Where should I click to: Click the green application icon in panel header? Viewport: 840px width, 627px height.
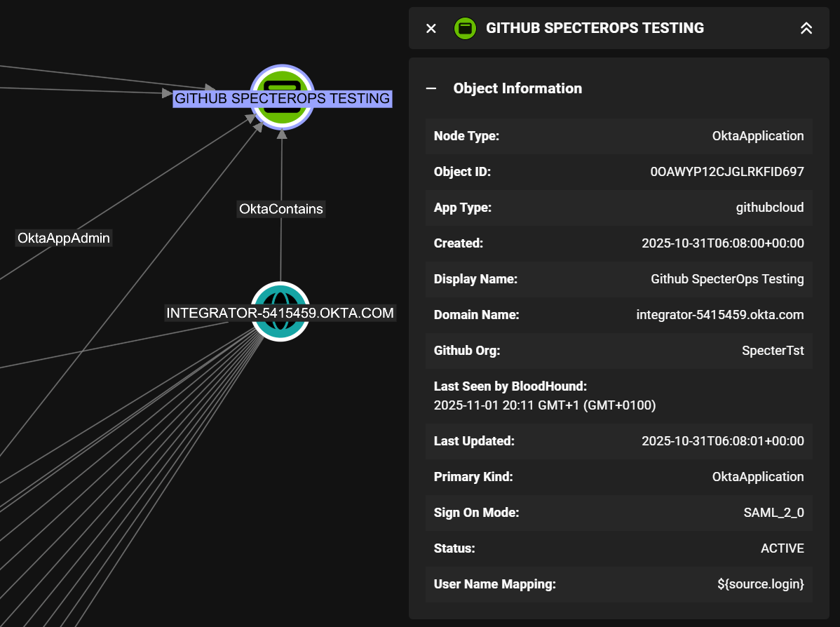click(465, 28)
